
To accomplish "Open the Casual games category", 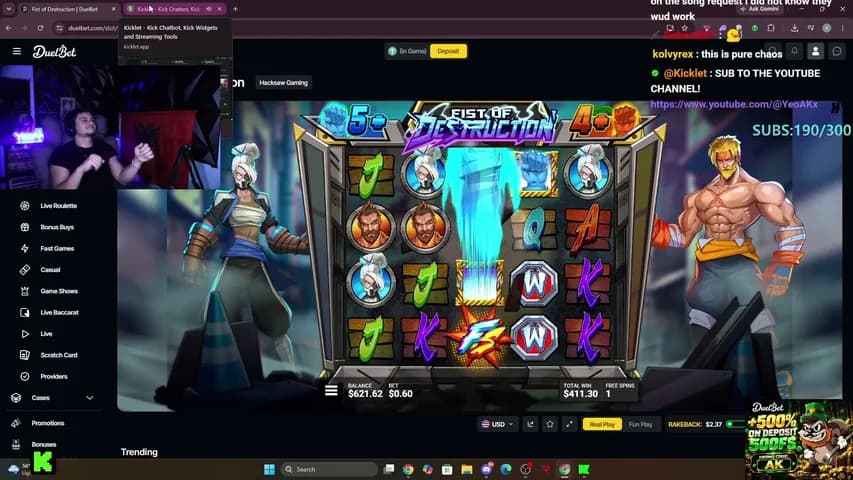I will (50, 269).
